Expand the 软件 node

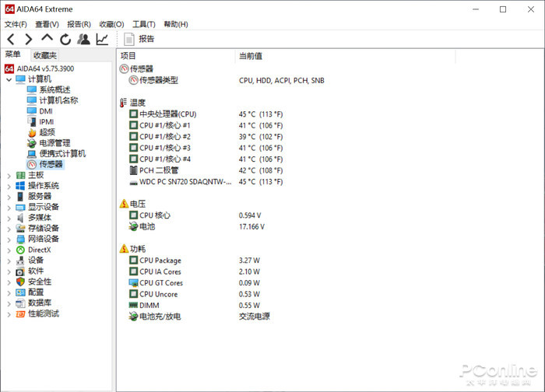(9, 271)
